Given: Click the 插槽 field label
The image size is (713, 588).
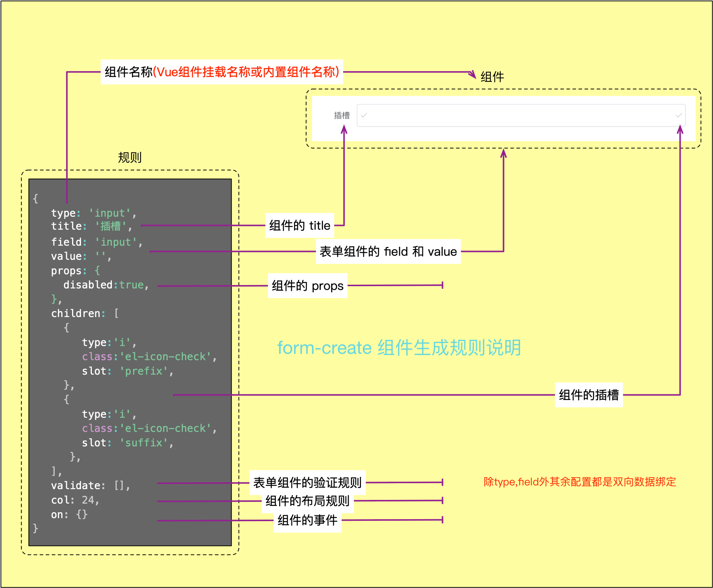Looking at the screenshot, I should pyautogui.click(x=341, y=116).
